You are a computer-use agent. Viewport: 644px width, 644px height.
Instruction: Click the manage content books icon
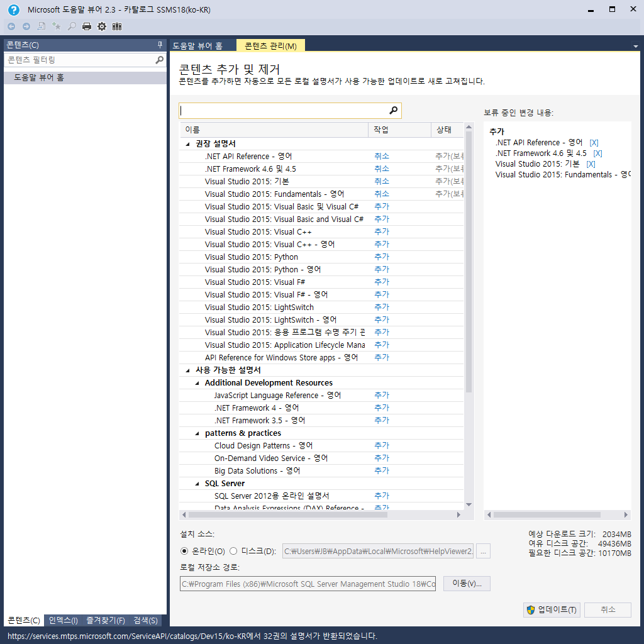click(x=117, y=26)
